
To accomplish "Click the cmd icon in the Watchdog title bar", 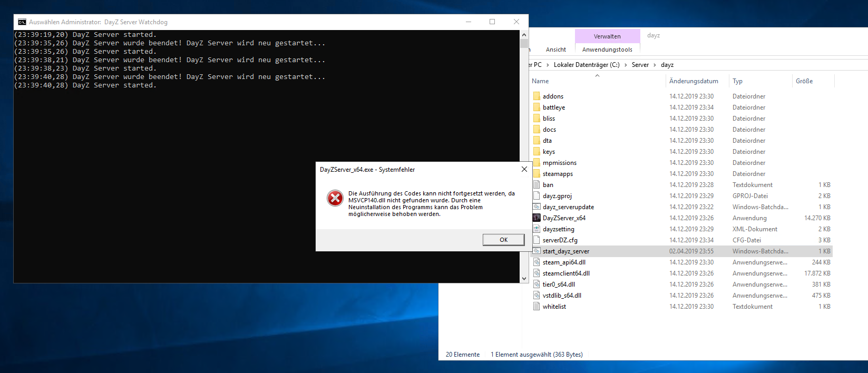I will tap(22, 22).
